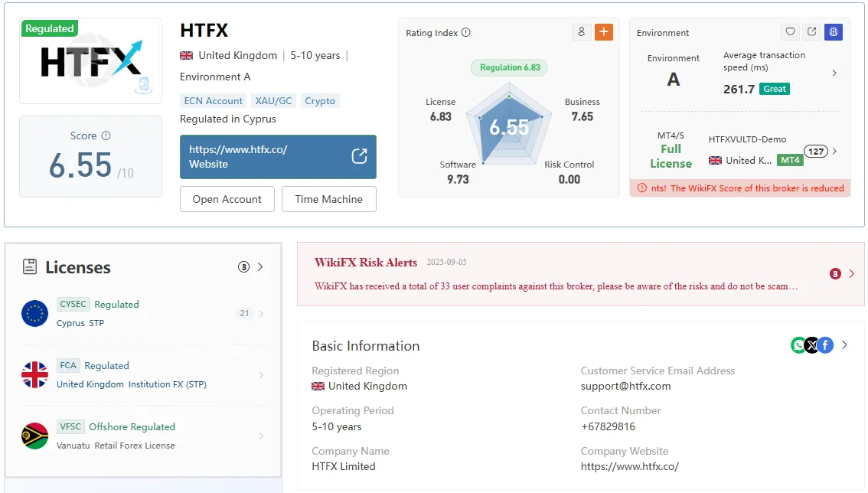
Task: Click the United Kingdom flag beside HTFX name
Action: pyautogui.click(x=187, y=55)
